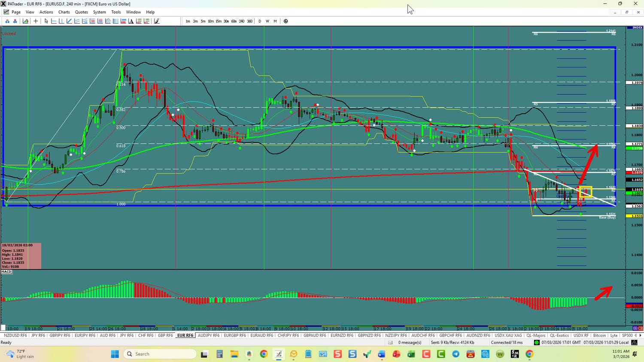Select the pen drawing tool icon
Viewport: 644px width, 362px height.
pyautogui.click(x=157, y=21)
